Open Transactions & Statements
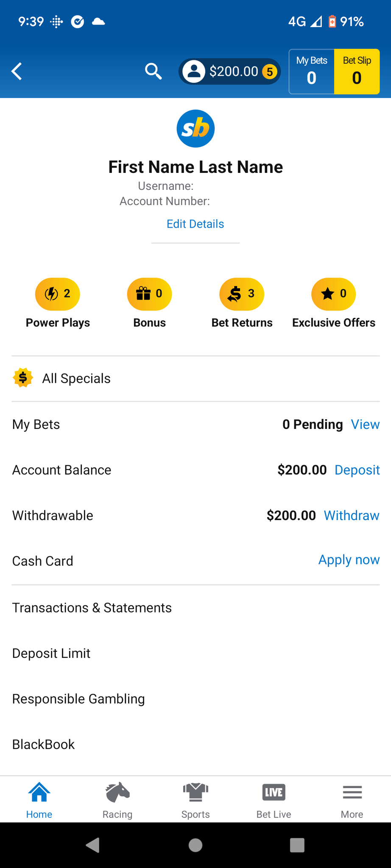The height and width of the screenshot is (868, 391). tap(92, 608)
